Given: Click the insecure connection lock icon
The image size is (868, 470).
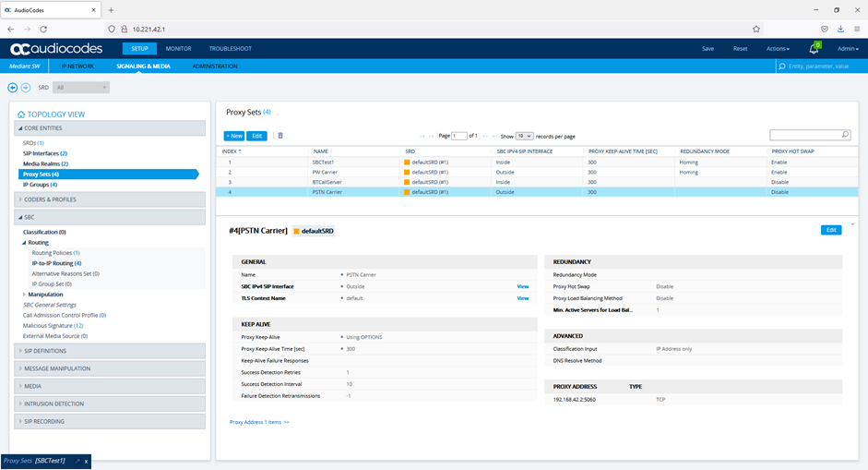Looking at the screenshot, I should click(124, 29).
